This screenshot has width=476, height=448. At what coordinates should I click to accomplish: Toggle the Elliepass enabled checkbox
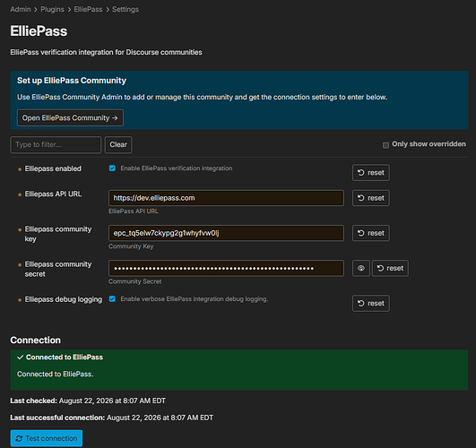112,168
